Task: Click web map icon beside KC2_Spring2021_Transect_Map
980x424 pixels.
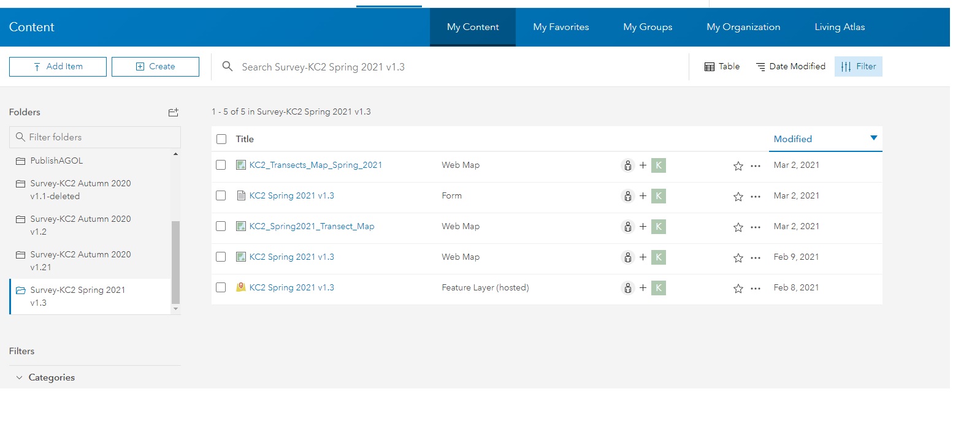Action: click(241, 226)
